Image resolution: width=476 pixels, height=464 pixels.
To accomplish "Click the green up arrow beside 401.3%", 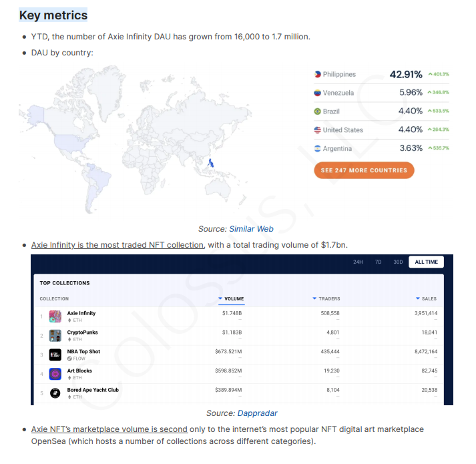I will pyautogui.click(x=430, y=74).
